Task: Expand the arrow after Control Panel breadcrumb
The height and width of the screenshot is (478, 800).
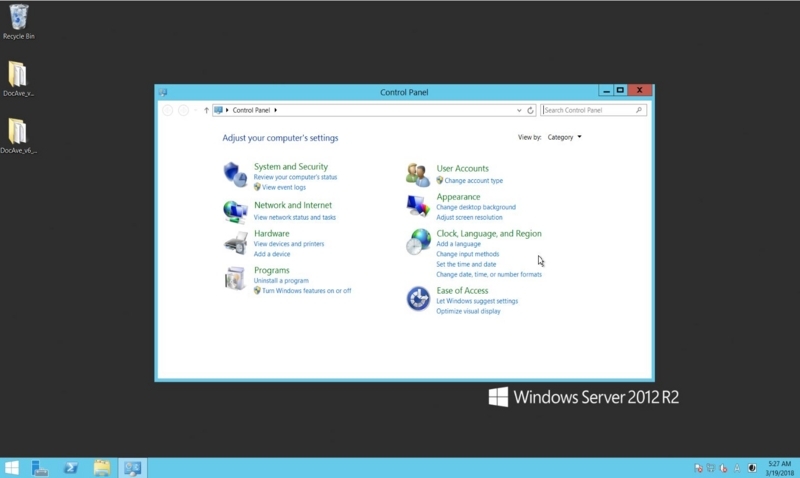Action: tap(276, 110)
